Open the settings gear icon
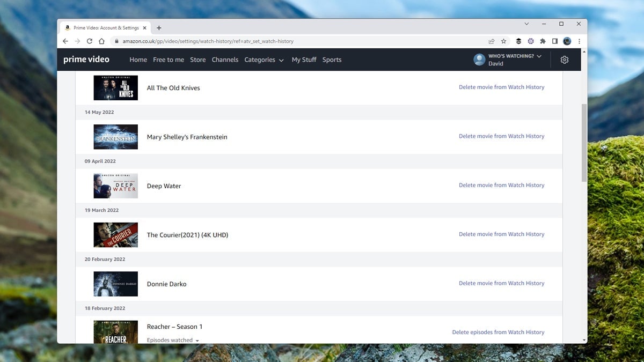Viewport: 644px width, 362px height. coord(564,60)
